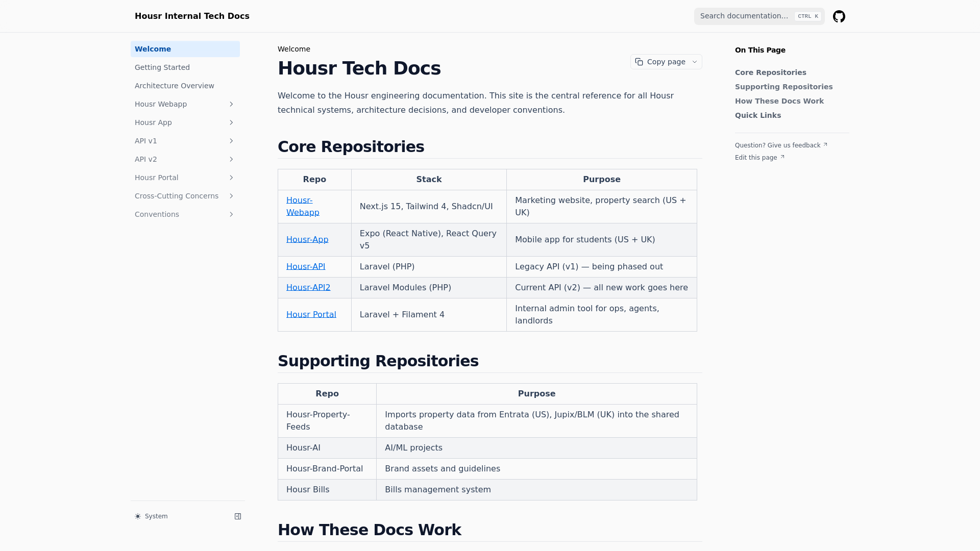Click the Next.js 15, Tailwind 4 cell

(429, 207)
